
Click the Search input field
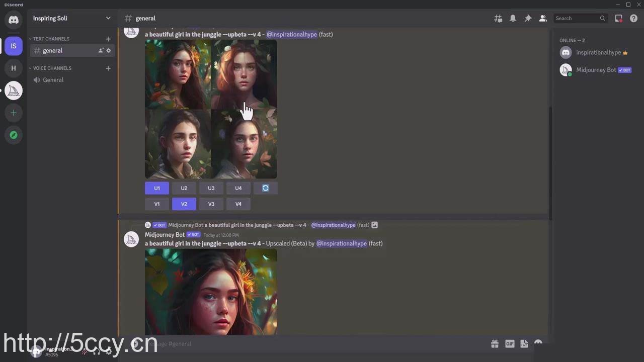pyautogui.click(x=576, y=18)
